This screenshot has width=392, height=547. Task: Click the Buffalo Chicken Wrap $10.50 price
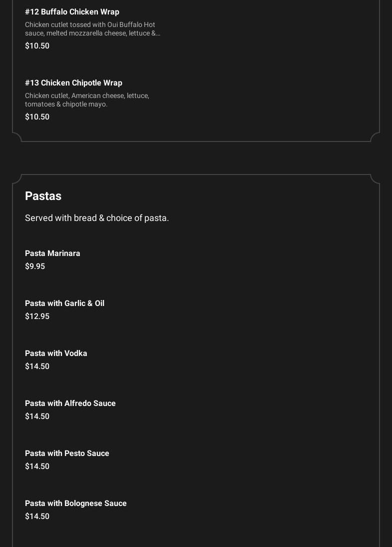37,46
